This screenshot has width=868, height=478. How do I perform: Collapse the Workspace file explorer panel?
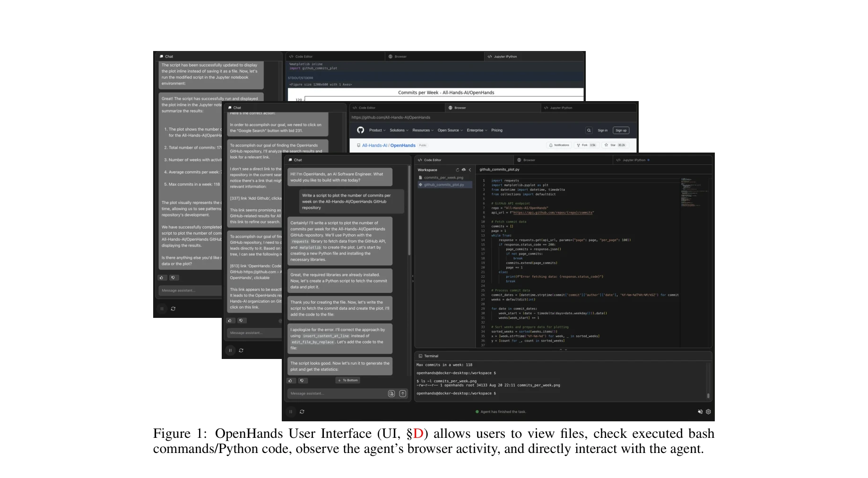click(470, 170)
